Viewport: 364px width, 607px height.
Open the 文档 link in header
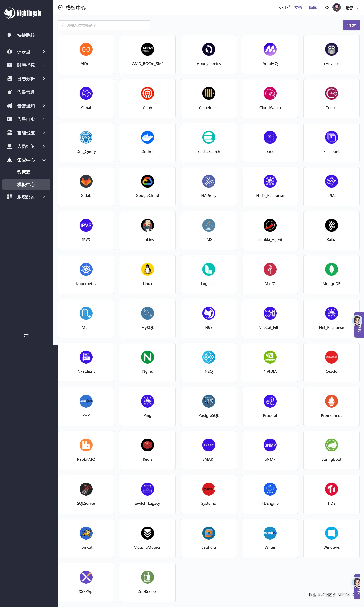pos(298,8)
